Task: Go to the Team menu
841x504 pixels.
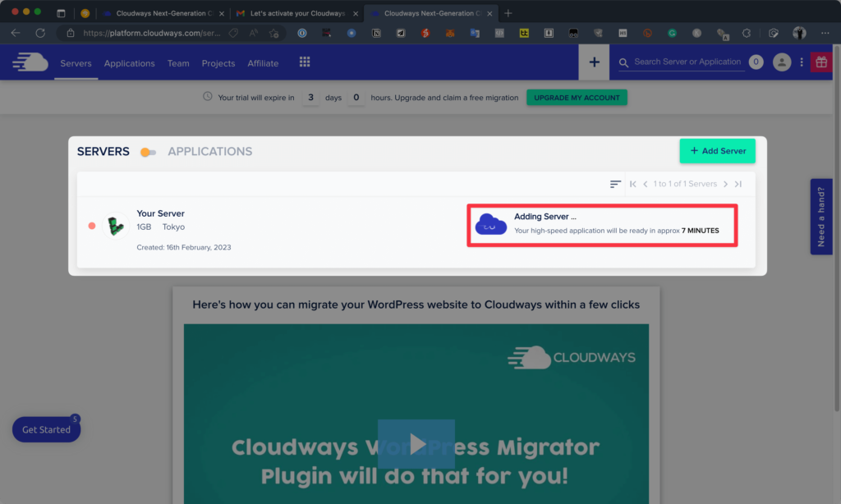Action: click(x=178, y=63)
